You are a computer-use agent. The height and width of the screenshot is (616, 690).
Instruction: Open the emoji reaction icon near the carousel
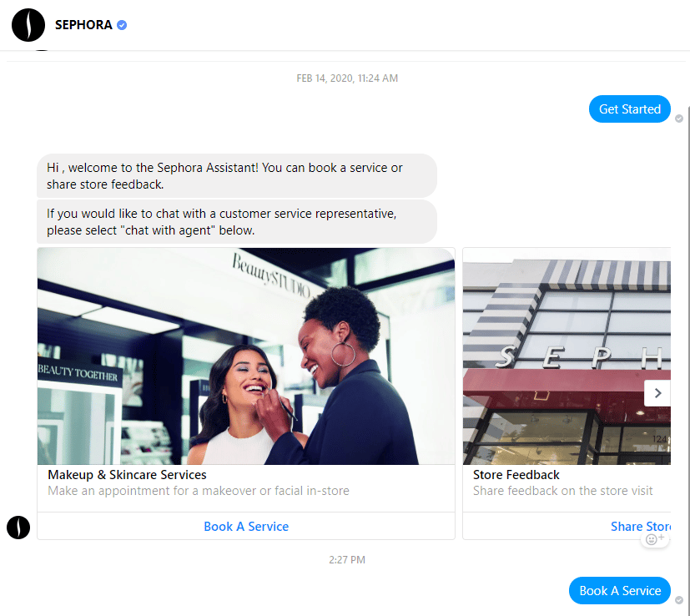click(655, 538)
